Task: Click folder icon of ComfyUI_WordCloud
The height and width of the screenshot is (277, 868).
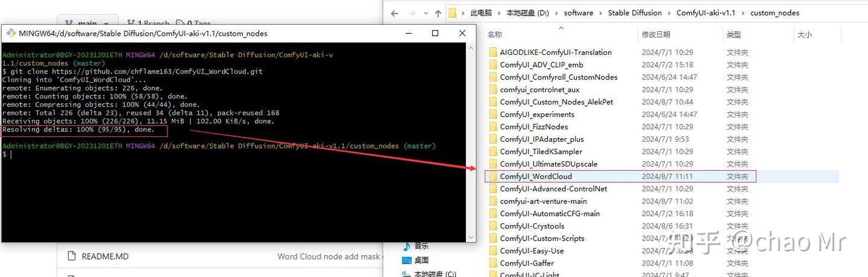Action: point(493,176)
